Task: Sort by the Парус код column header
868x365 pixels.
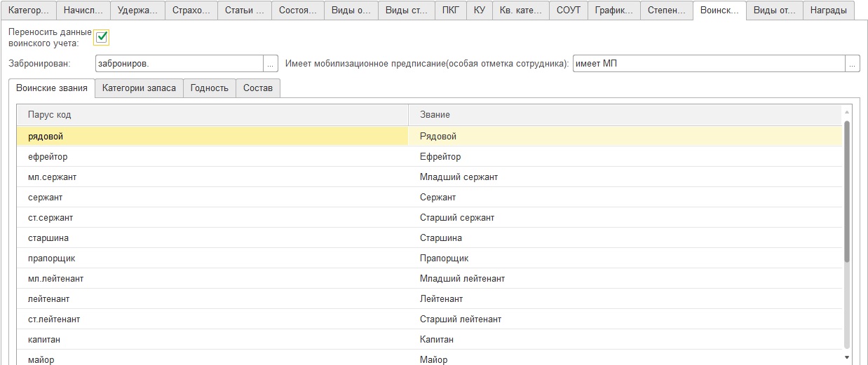Action: tap(212, 115)
